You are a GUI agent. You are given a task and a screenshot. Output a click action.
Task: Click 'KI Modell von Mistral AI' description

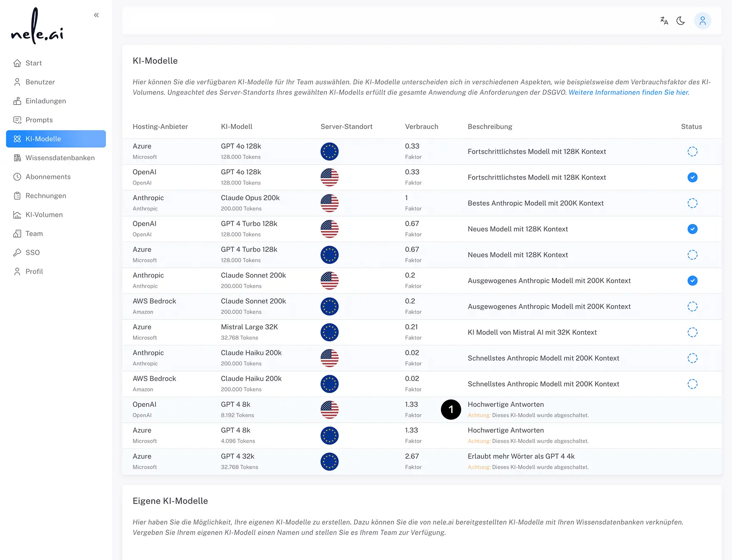click(x=532, y=332)
